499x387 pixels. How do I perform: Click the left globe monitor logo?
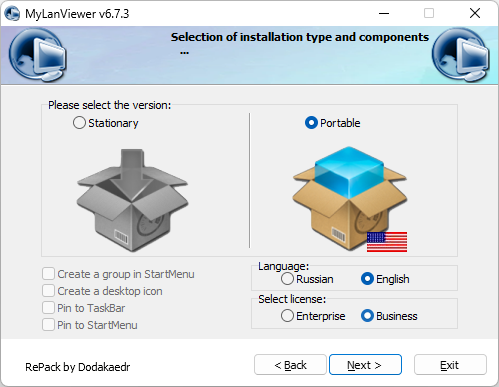pos(38,55)
